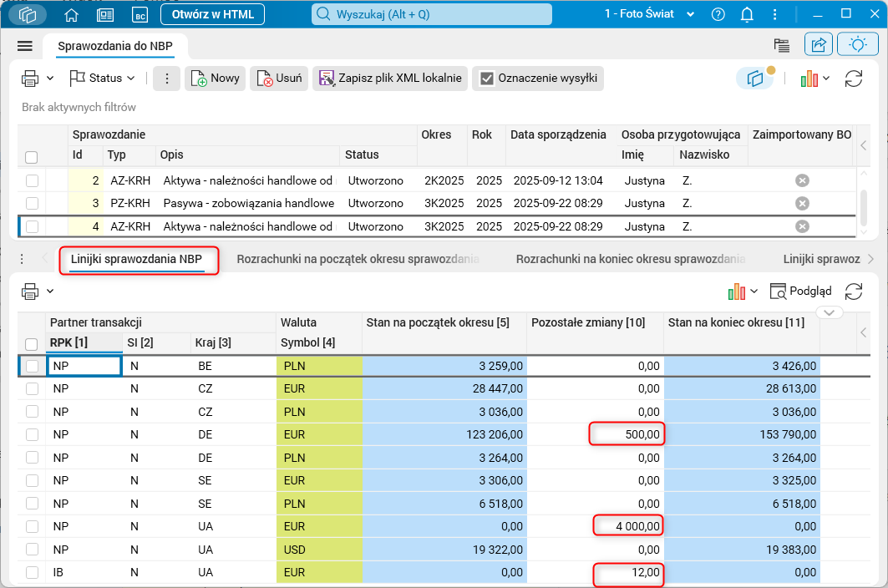Expand the upper print dropdown arrow
Screen dimensions: 888x588
[50, 79]
